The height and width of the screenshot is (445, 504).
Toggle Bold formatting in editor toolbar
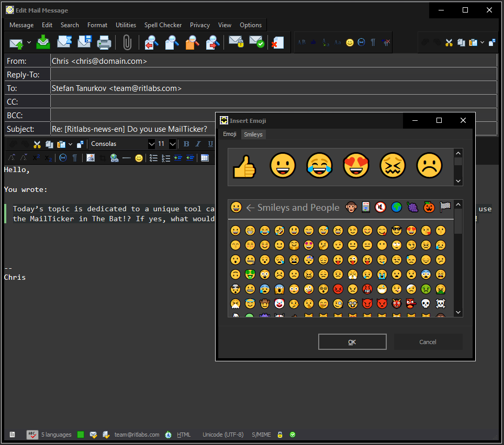tap(186, 144)
